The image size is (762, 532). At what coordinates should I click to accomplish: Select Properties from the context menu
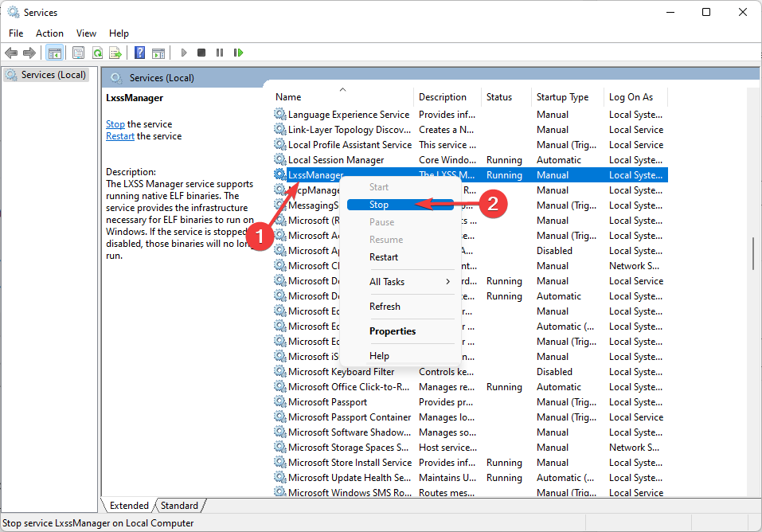coord(393,331)
